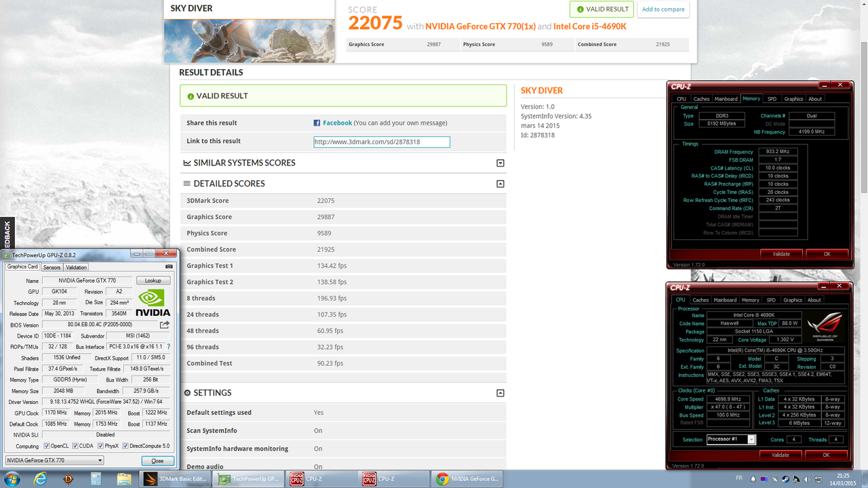The image size is (868, 488).
Task: Click Validate in the lower CPU-Z window
Action: pyautogui.click(x=781, y=455)
